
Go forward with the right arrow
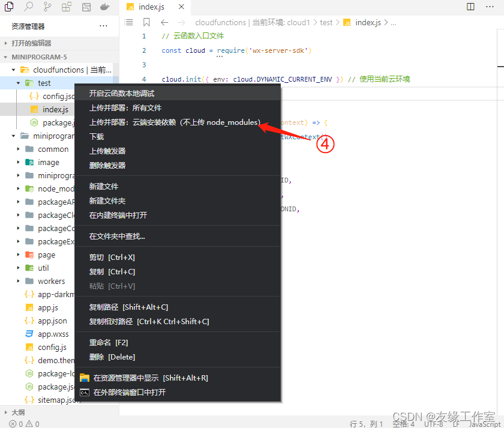click(182, 22)
